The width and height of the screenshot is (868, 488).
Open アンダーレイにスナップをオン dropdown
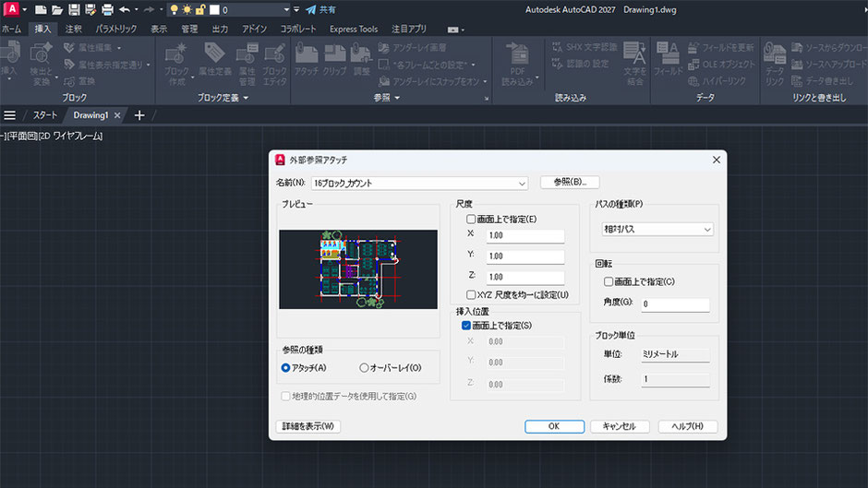pos(485,81)
